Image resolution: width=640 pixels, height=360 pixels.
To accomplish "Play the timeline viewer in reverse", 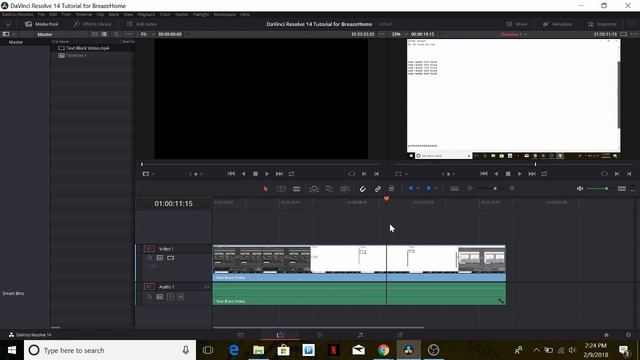I will click(496, 173).
